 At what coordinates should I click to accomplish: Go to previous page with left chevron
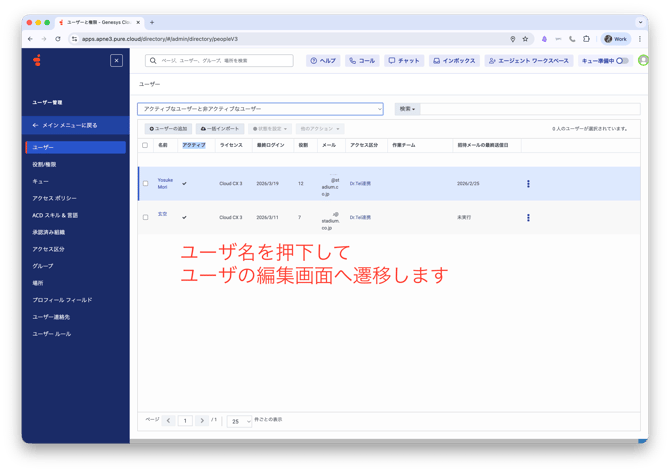pyautogui.click(x=168, y=421)
